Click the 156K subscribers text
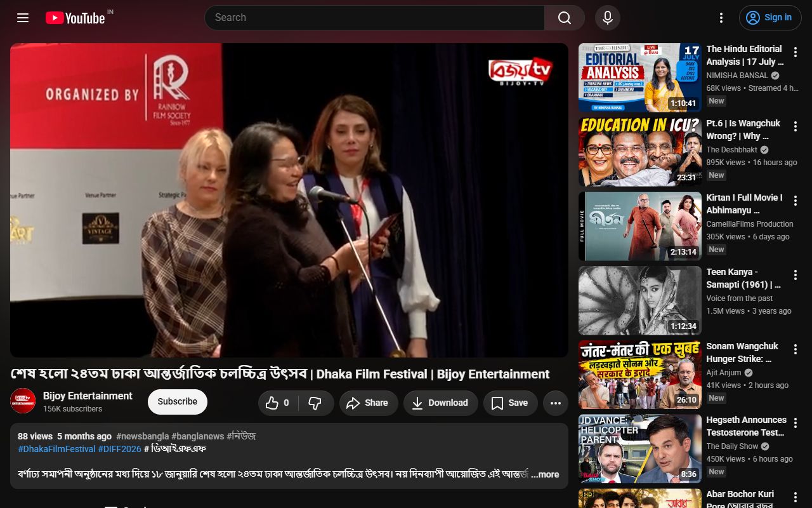This screenshot has height=508, width=812. 72,409
